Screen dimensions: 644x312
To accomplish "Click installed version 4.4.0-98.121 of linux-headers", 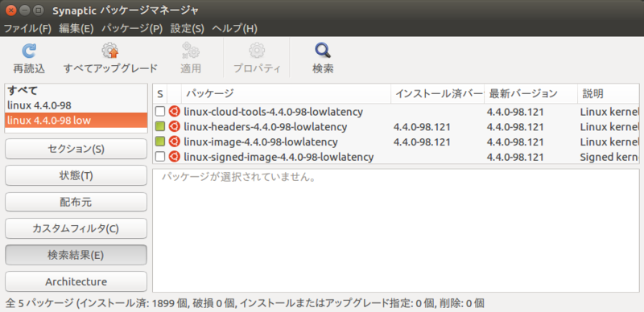I will 422,127.
